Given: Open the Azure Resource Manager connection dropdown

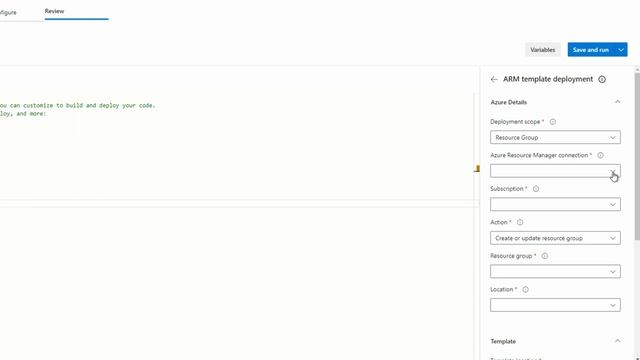Looking at the screenshot, I should tap(556, 171).
